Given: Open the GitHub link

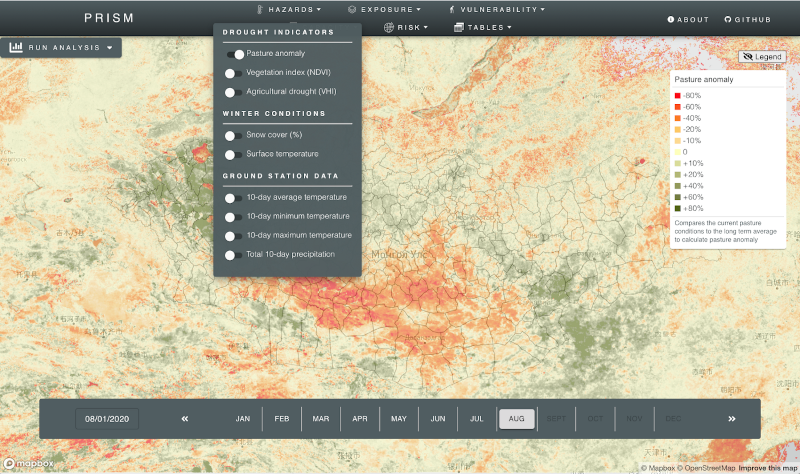Looking at the screenshot, I should (x=747, y=19).
